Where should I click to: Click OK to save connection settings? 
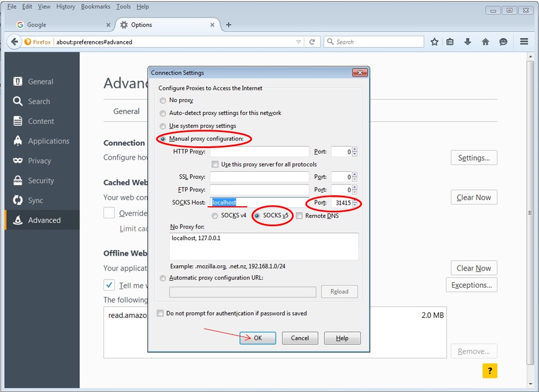[x=258, y=338]
